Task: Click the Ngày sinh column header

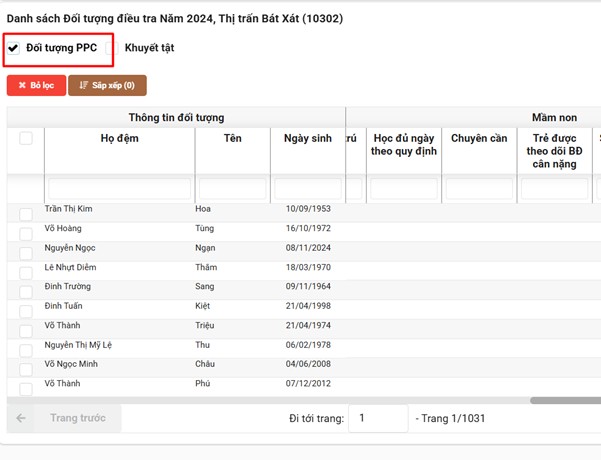Action: click(308, 138)
